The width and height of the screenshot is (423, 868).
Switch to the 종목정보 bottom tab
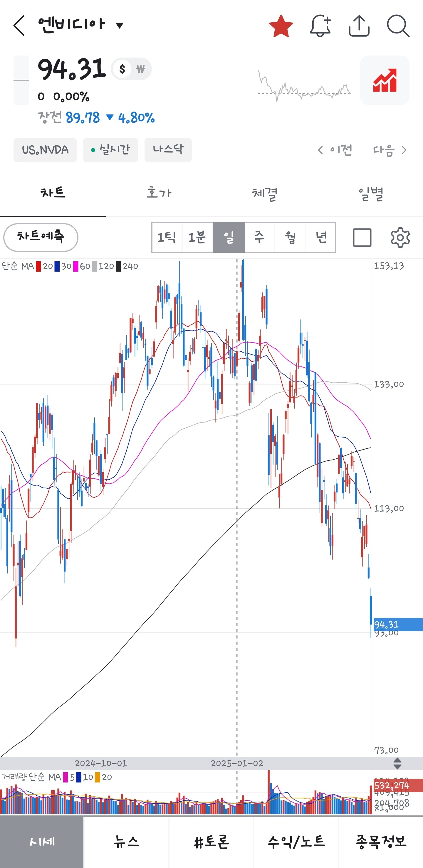point(381,842)
